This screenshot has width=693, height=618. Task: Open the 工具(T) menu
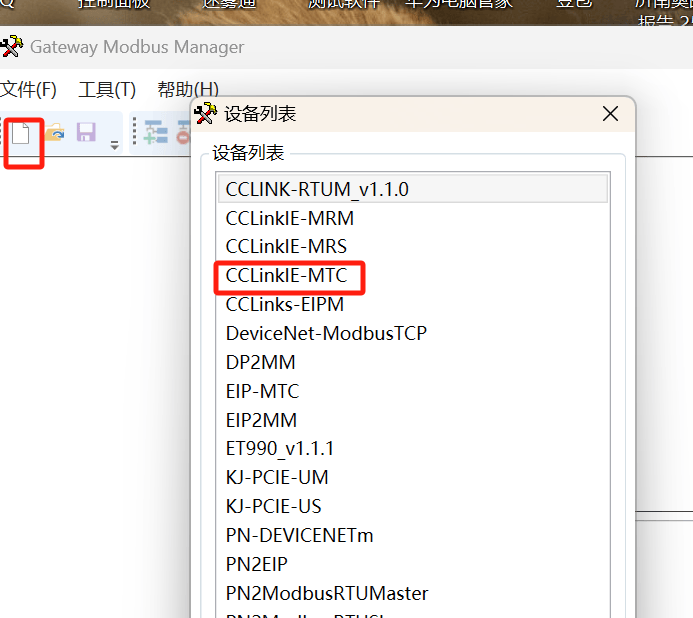click(x=107, y=90)
